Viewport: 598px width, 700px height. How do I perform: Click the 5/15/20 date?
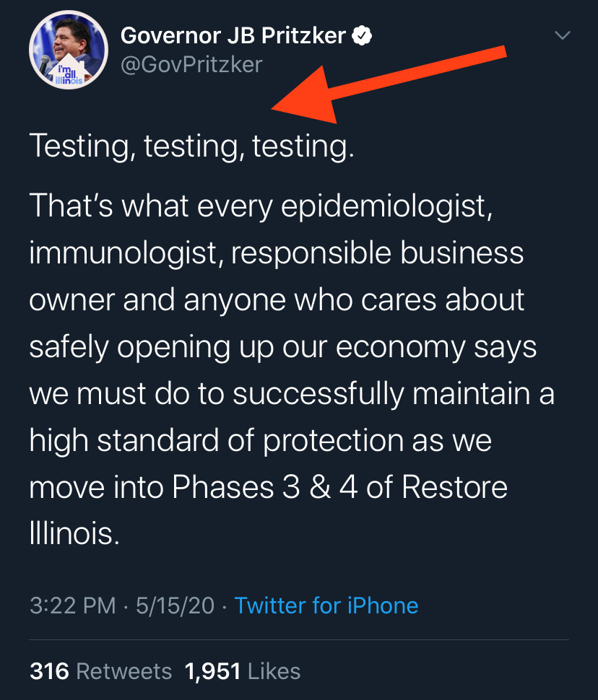point(175,605)
